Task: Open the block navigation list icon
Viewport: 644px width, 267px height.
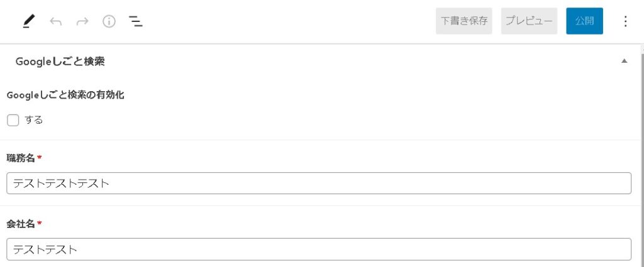Action: [x=136, y=21]
